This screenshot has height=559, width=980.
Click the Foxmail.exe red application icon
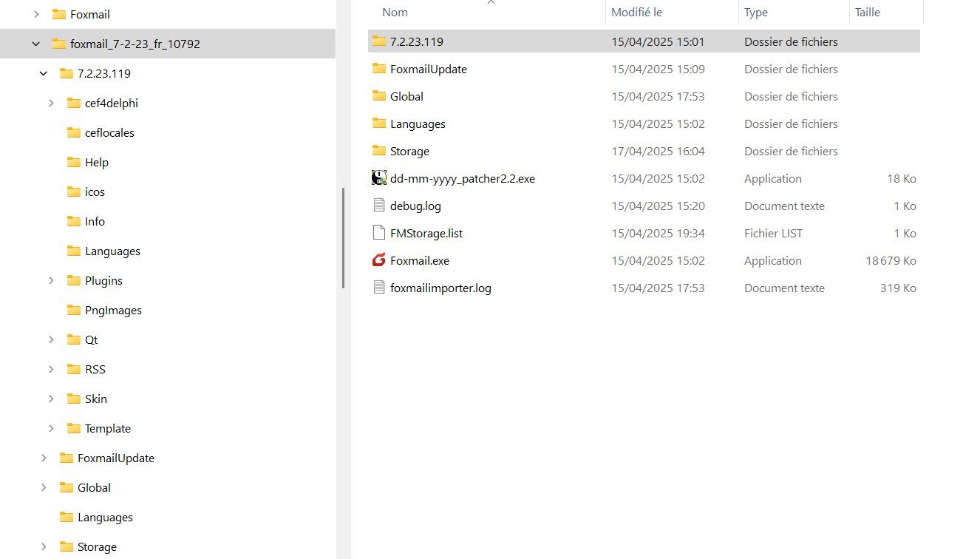[379, 260]
